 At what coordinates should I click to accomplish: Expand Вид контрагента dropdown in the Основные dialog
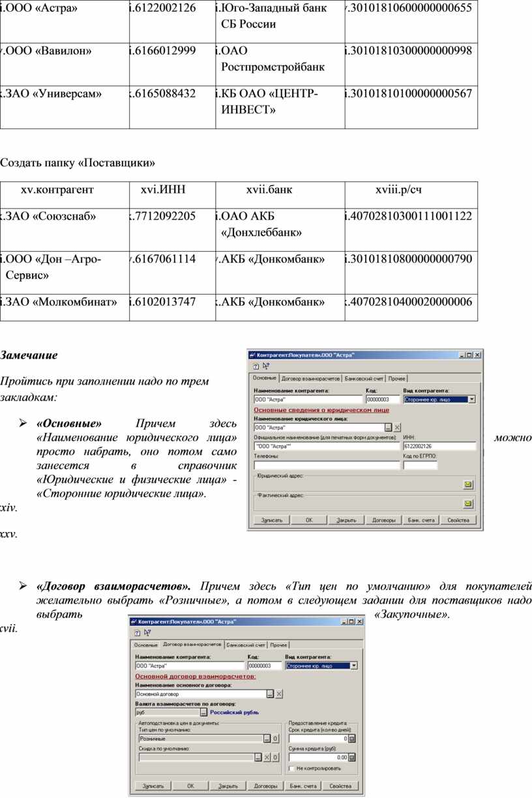(x=472, y=399)
